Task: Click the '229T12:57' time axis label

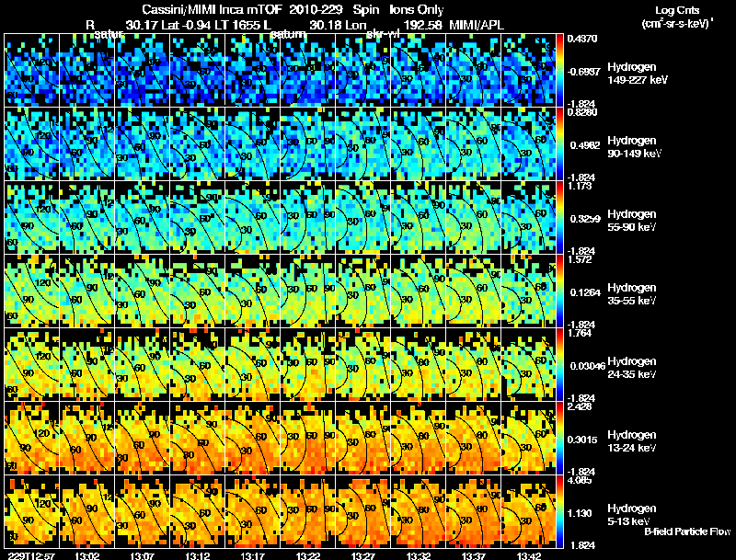Action: point(31,556)
